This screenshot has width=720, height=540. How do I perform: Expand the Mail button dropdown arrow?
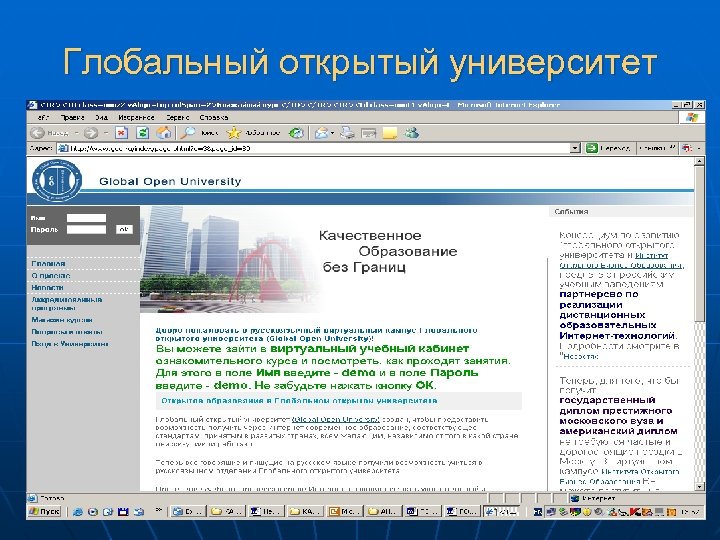332,134
